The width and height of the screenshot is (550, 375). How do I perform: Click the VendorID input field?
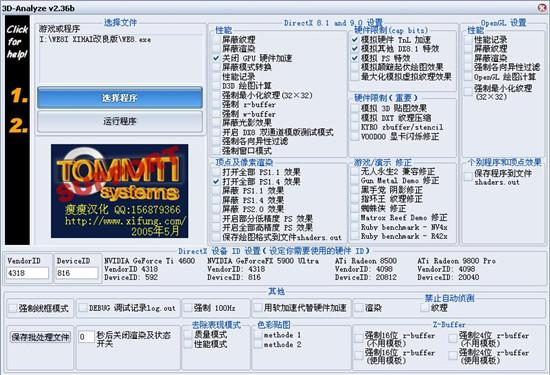pos(27,273)
